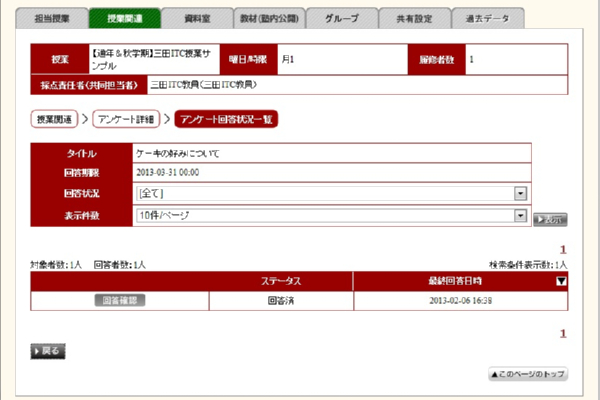The width and height of the screenshot is (600, 400).
Task: Open the グループ tab
Action: point(340,19)
